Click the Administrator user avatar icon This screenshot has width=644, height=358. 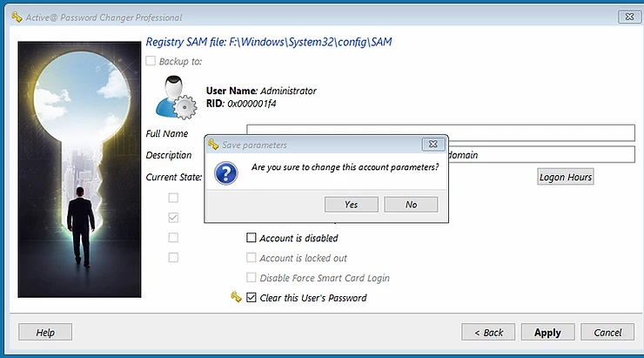176,98
